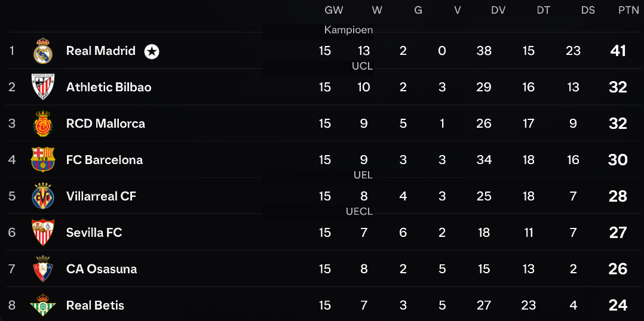Click the Sevilla FC club crest

tap(43, 233)
